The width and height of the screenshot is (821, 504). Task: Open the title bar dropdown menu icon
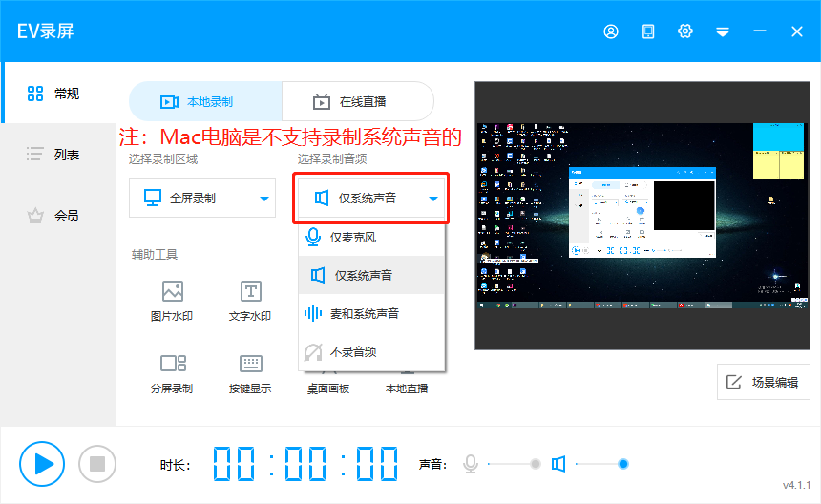click(x=723, y=31)
